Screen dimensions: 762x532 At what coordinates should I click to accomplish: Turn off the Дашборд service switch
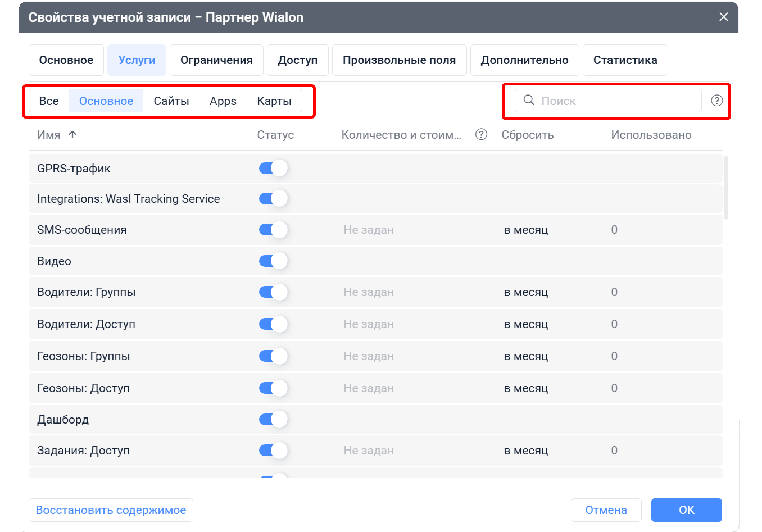click(x=273, y=419)
